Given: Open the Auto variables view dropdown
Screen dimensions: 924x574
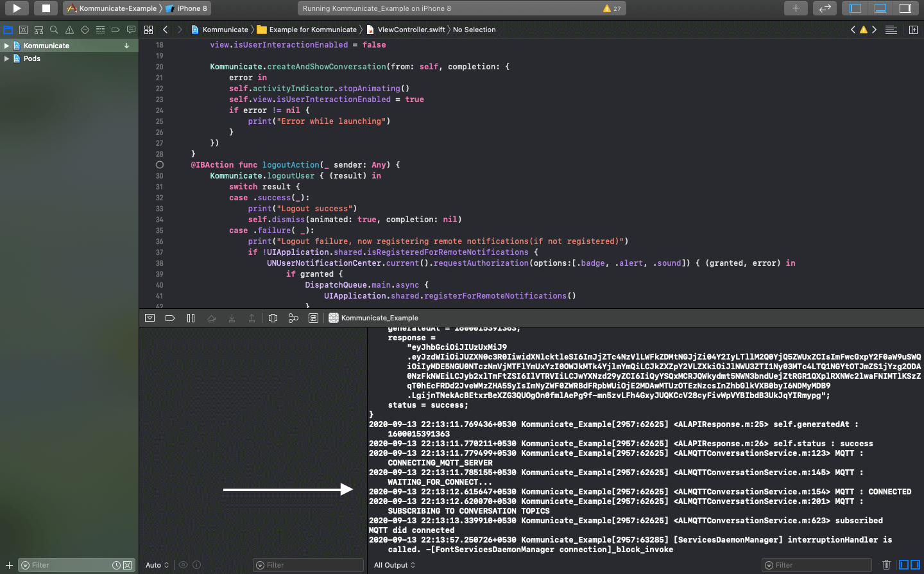Looking at the screenshot, I should click(x=157, y=565).
